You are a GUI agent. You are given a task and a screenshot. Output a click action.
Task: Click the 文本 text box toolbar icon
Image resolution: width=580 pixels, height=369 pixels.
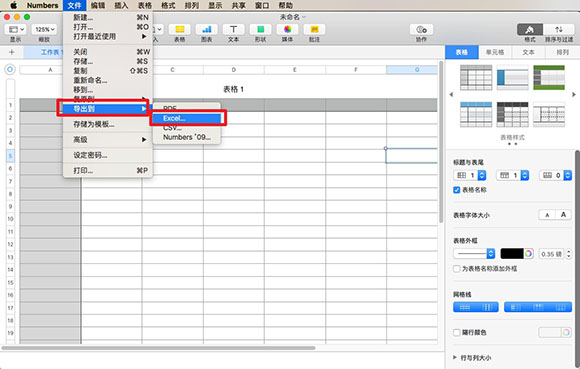233,30
